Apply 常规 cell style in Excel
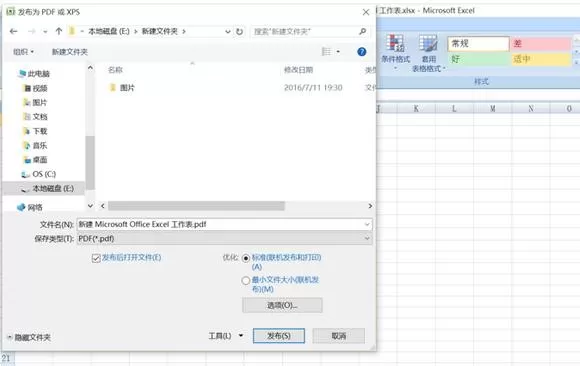The height and width of the screenshot is (366, 580). (x=478, y=44)
